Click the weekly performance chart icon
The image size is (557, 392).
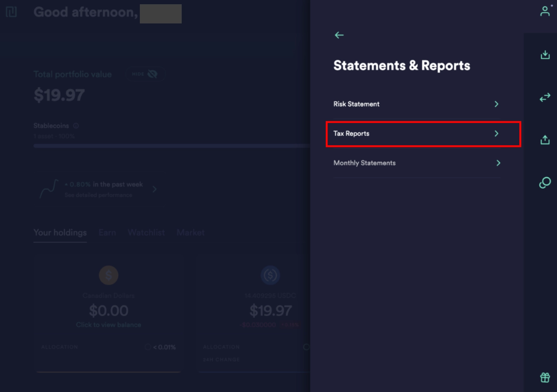tap(49, 189)
